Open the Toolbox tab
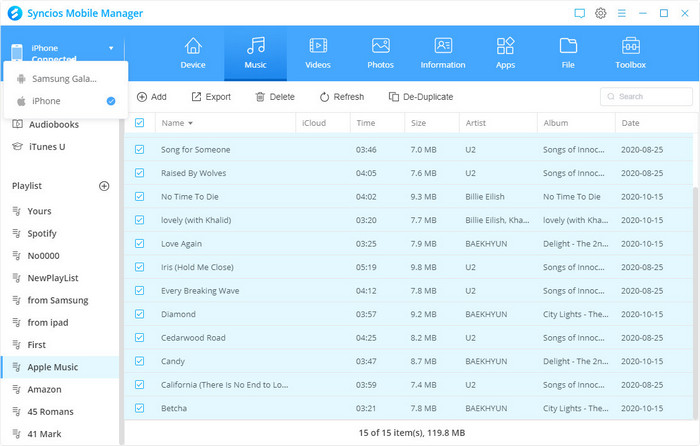 click(x=630, y=53)
